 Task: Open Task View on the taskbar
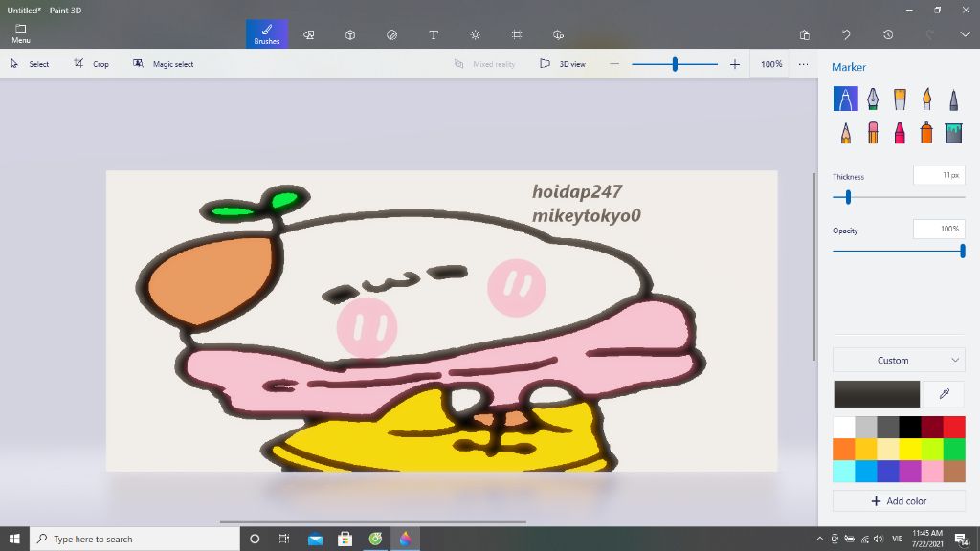click(x=283, y=539)
